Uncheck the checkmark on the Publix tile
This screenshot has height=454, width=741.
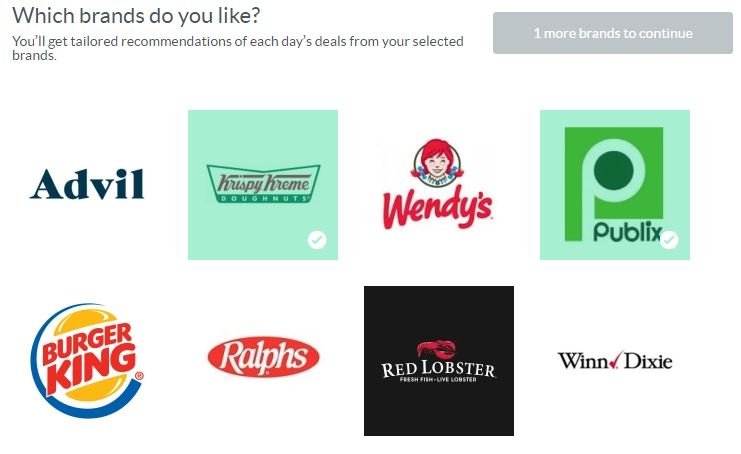(669, 240)
